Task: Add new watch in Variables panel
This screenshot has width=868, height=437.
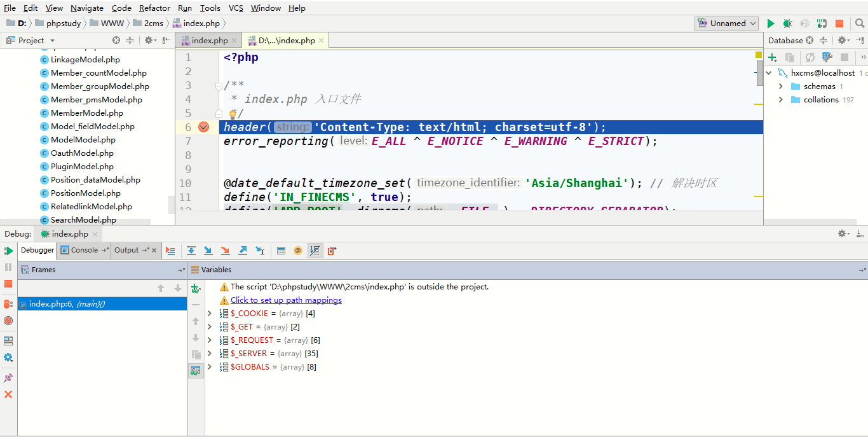Action: pos(196,289)
